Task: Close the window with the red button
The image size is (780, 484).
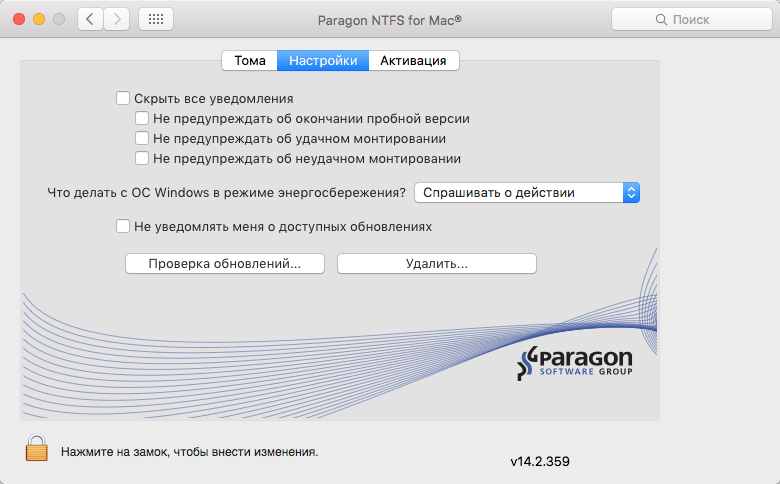Action: tap(19, 19)
